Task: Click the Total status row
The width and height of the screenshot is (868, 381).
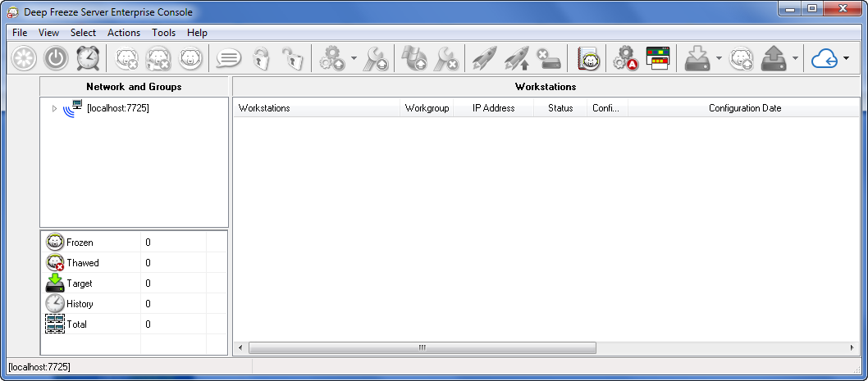Action: (x=134, y=324)
